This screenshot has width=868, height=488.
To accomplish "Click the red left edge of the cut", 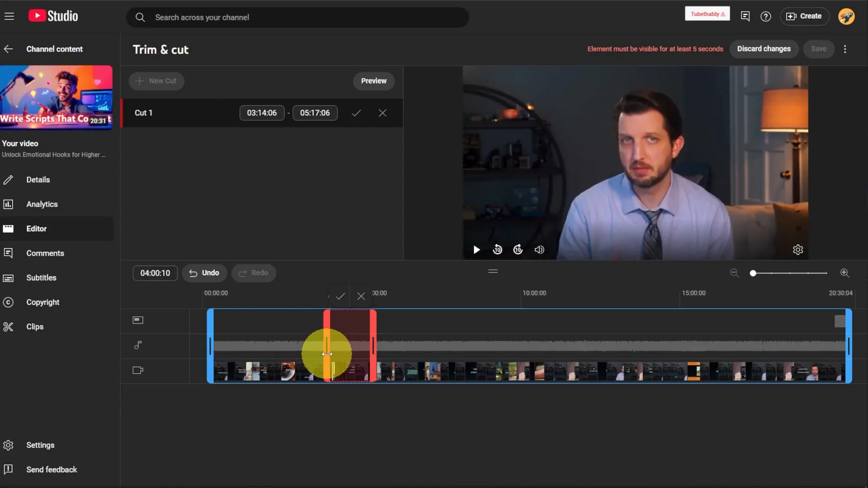I will coord(326,346).
